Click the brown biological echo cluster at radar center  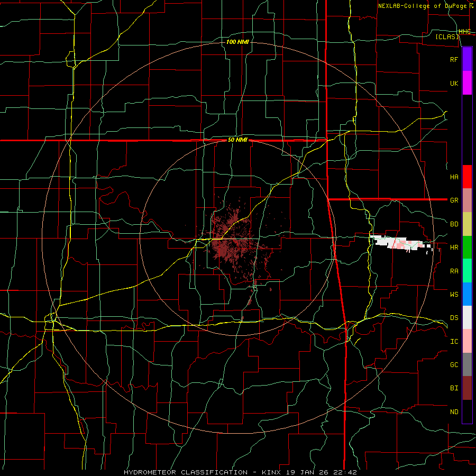tap(234, 240)
